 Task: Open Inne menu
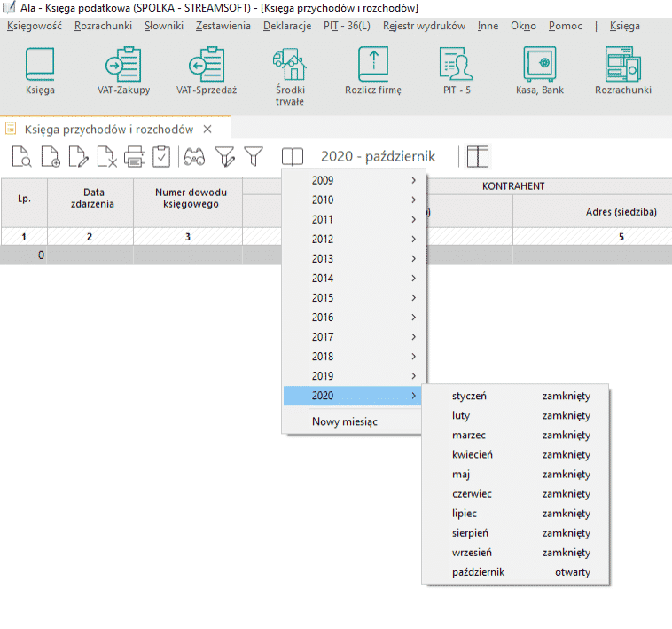coord(488,26)
